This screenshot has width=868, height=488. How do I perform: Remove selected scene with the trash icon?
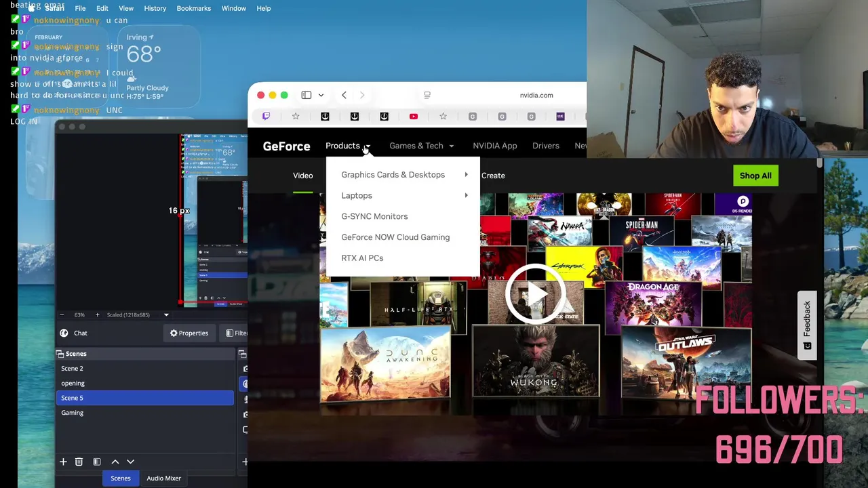[79, 462]
